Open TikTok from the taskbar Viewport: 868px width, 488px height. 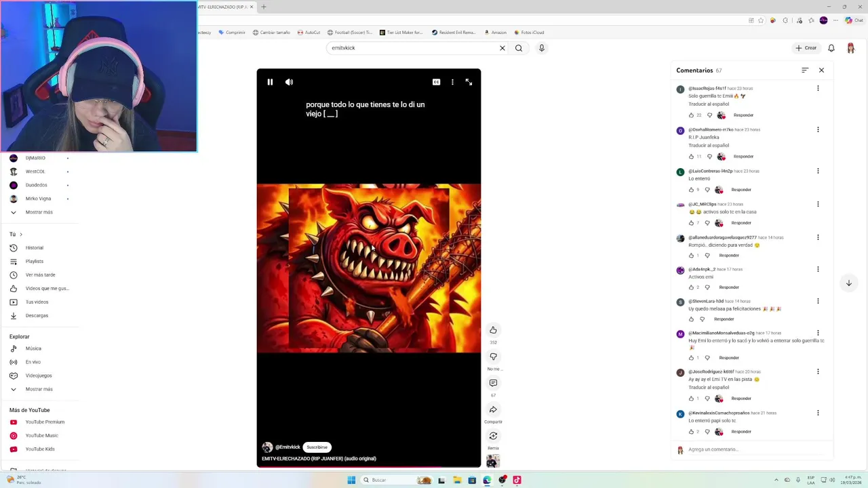(517, 480)
